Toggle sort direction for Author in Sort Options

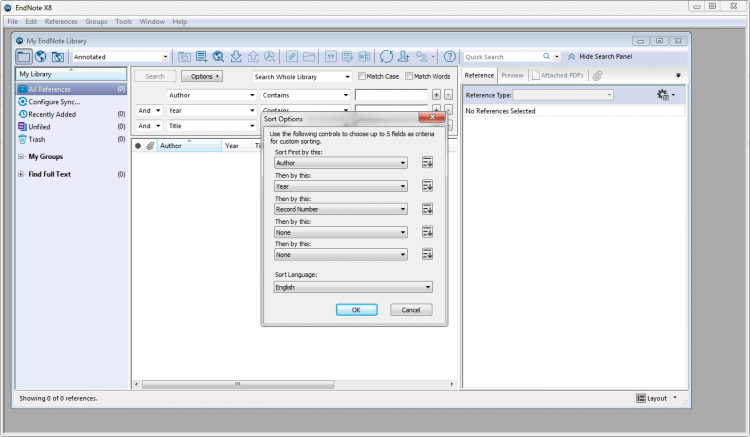coord(427,163)
